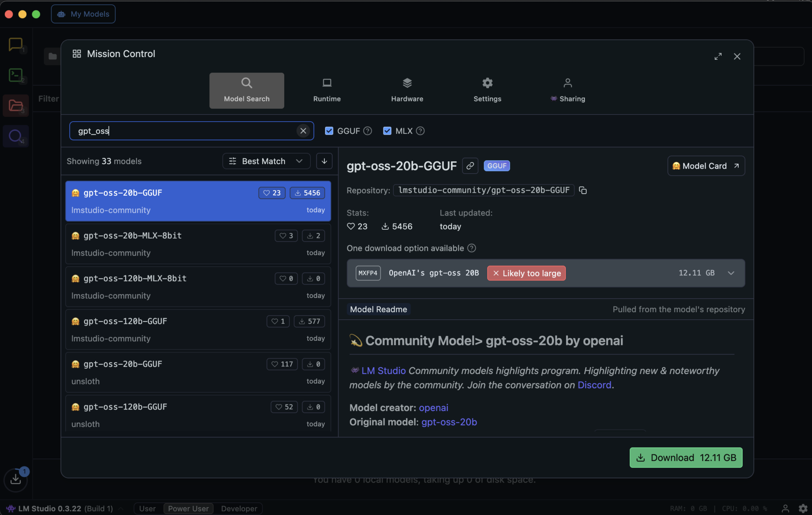Click the Download 12.11 GB button
Screen dimensions: 812x515
(686, 458)
